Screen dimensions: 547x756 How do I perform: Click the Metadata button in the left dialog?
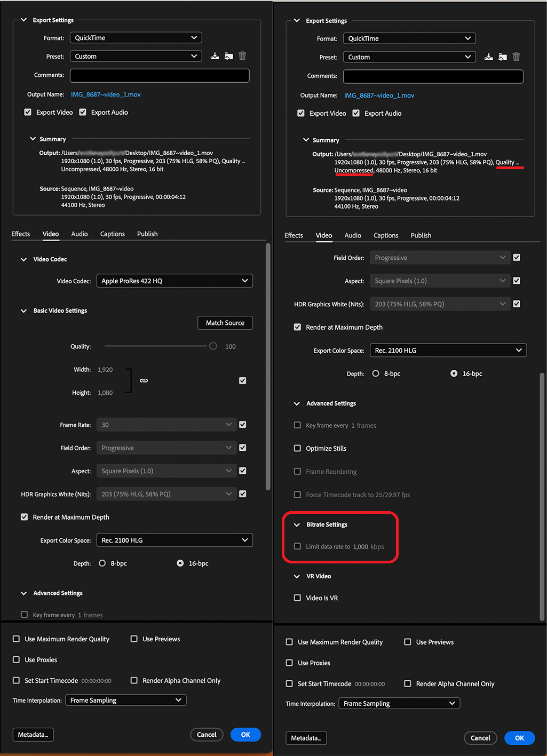33,735
